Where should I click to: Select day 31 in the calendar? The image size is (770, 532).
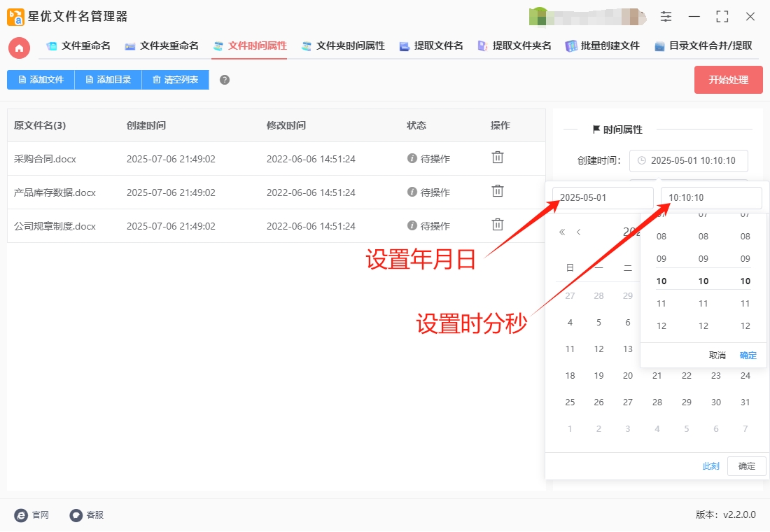point(745,402)
